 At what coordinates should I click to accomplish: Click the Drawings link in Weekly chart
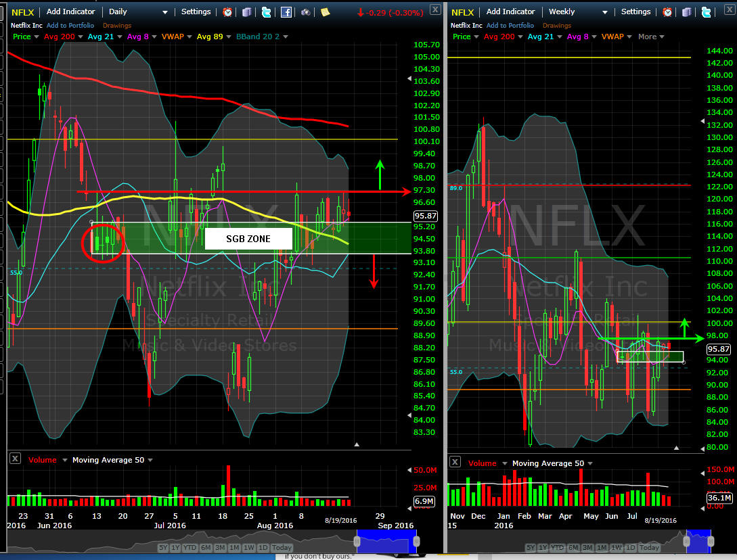tap(556, 26)
